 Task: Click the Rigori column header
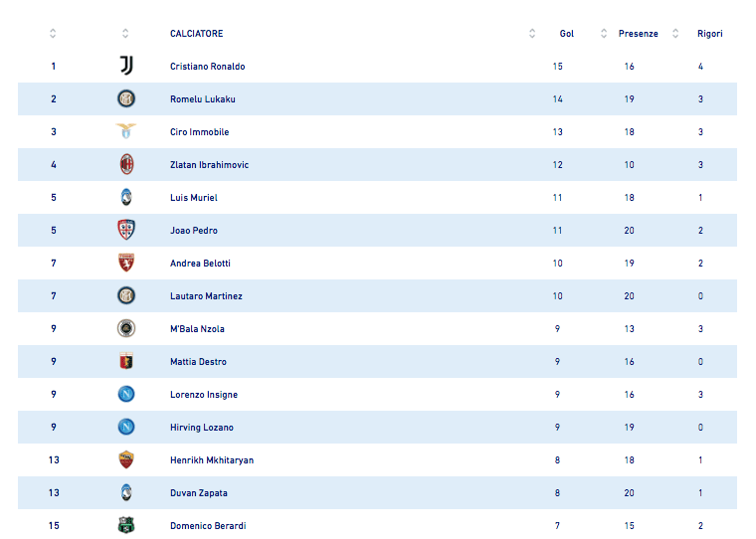pos(709,34)
